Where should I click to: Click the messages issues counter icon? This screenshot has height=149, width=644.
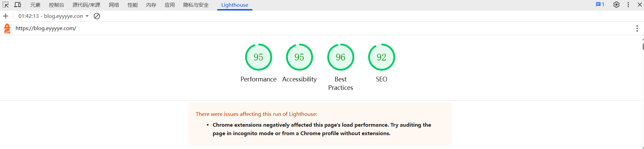(x=600, y=4)
